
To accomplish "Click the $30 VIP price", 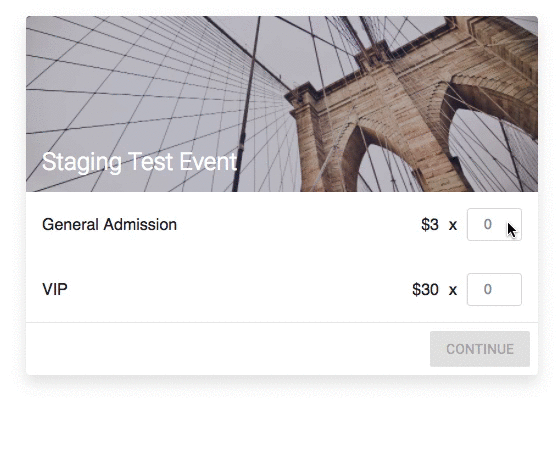I will pyautogui.click(x=425, y=289).
